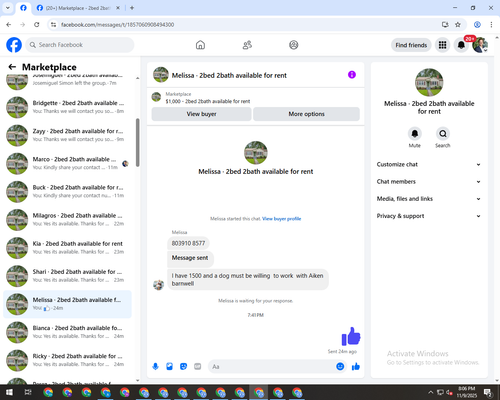Open Milagros 2bed 2bath conversation
This screenshot has width=500, height=400.
pos(67,219)
